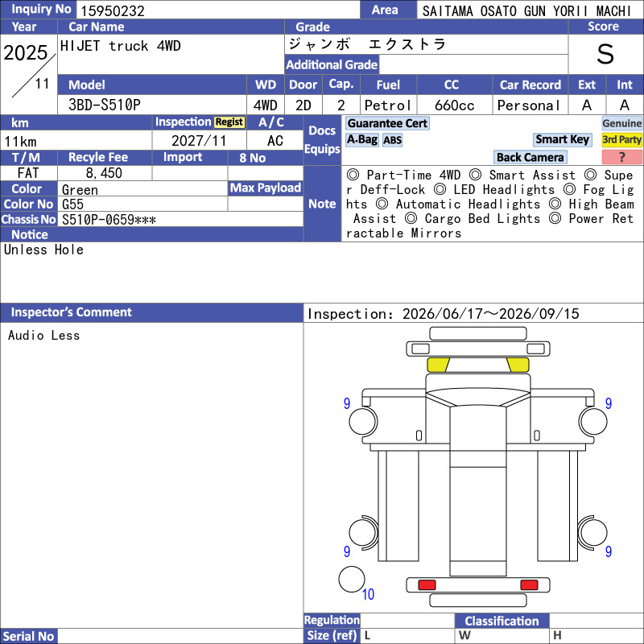Select the front-left wheel on diagram
This screenshot has height=644, width=644.
pos(363,421)
